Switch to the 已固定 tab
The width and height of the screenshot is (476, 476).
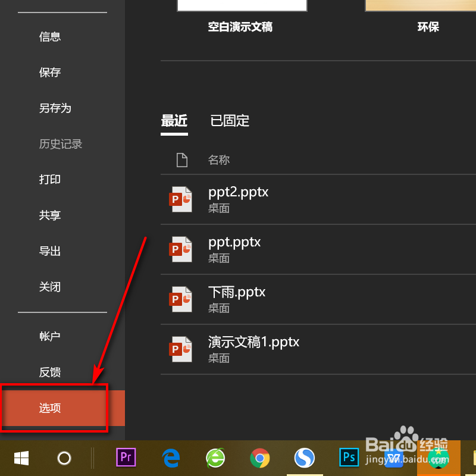pos(230,121)
